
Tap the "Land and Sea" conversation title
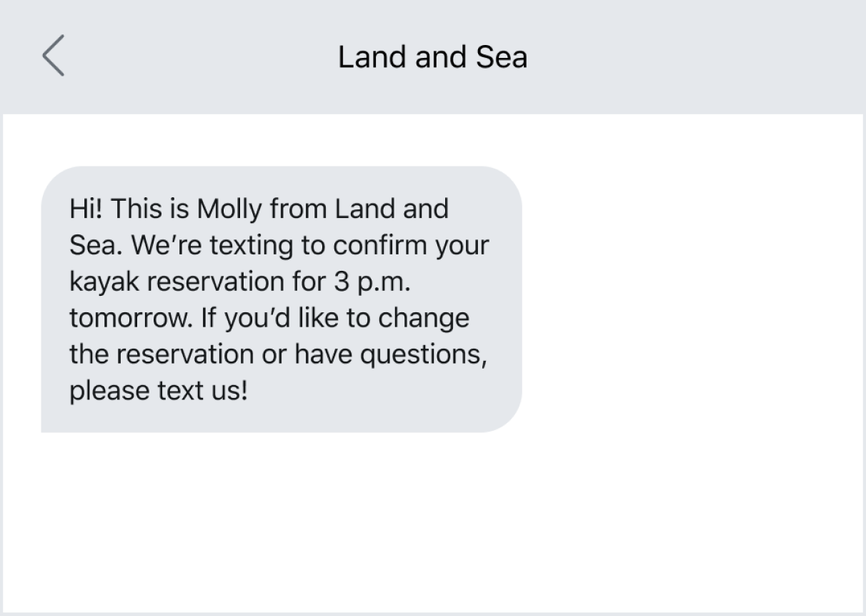point(432,57)
